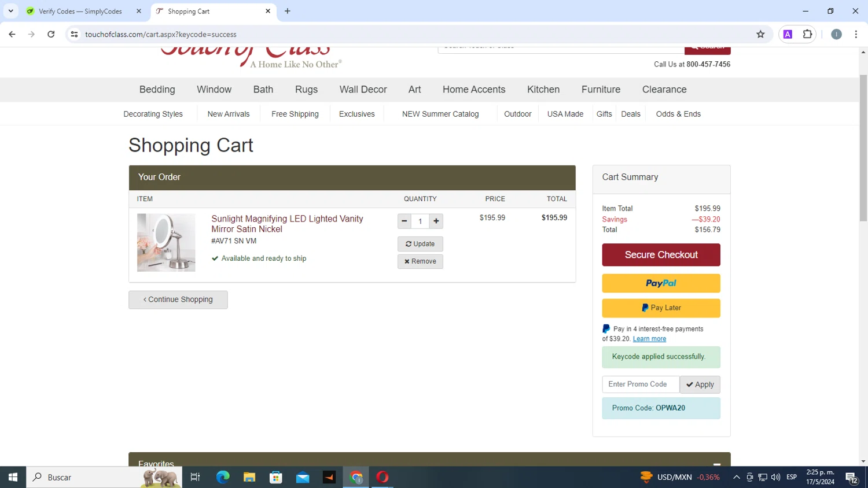Click the browser back arrow
Screen dimensions: 868x488
coord(12,34)
